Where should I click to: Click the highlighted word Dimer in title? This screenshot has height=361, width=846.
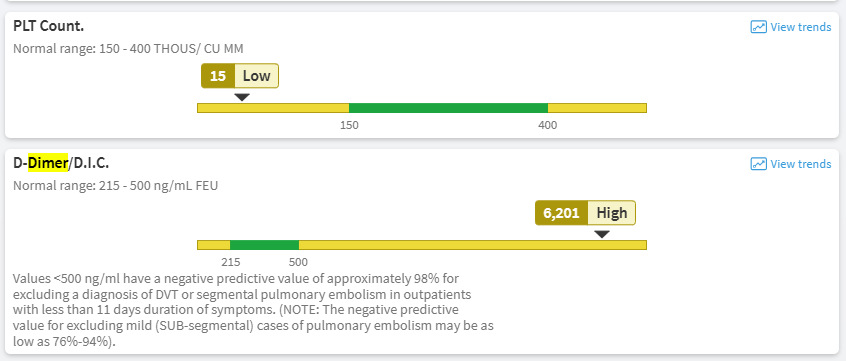(x=48, y=163)
